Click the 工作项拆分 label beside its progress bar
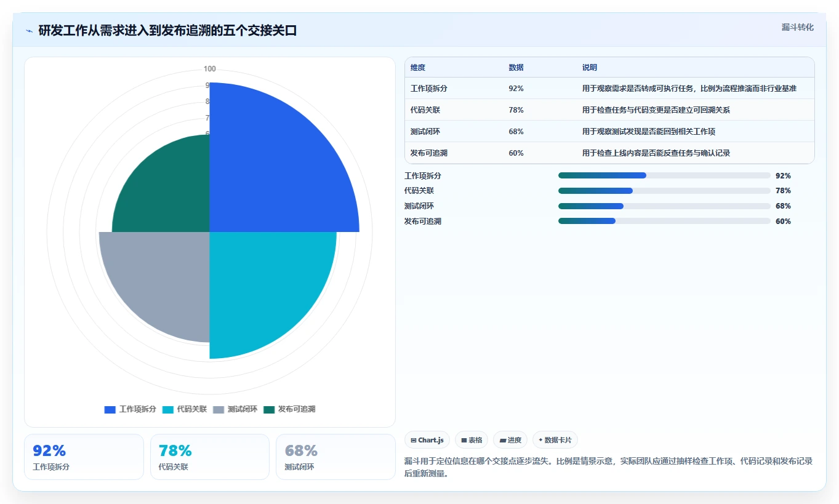 click(423, 176)
